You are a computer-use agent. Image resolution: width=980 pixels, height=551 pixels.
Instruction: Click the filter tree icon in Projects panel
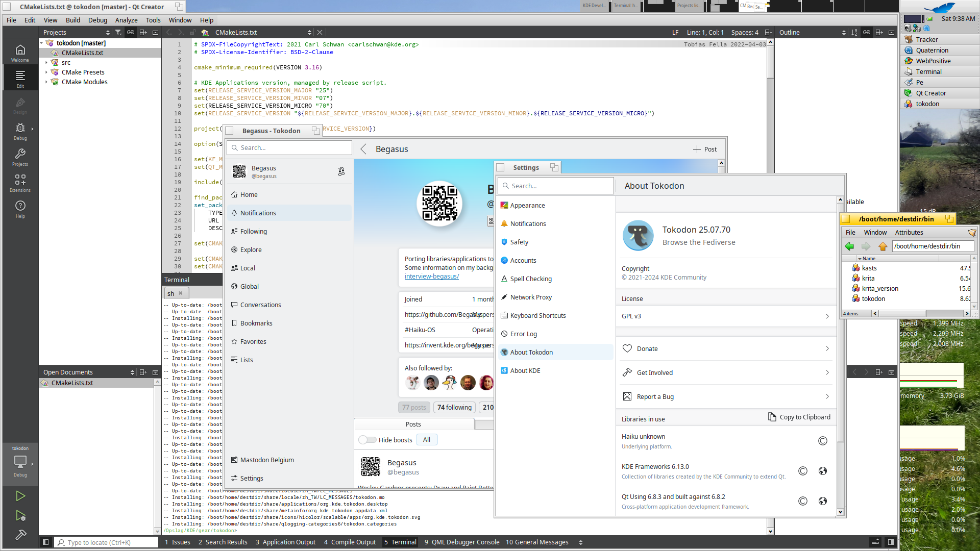coord(118,32)
